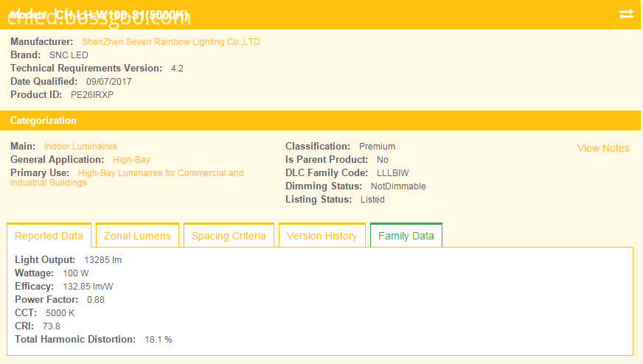This screenshot has height=364, width=643.
Task: Click the Is Parent Product value No
Action: click(382, 159)
